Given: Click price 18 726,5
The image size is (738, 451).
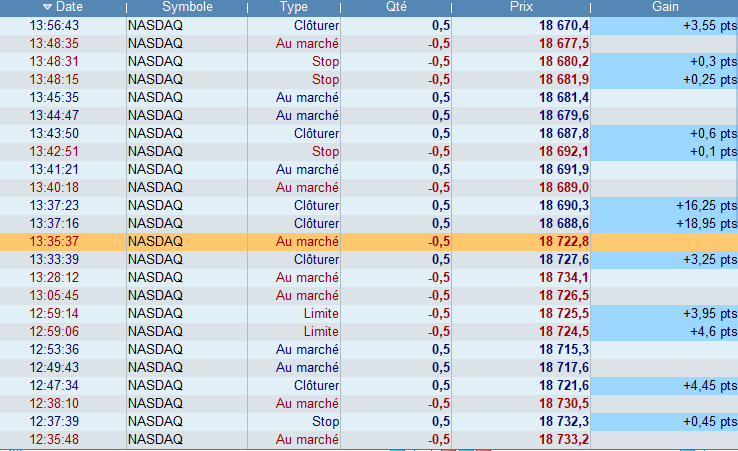Looking at the screenshot, I should tap(564, 295).
